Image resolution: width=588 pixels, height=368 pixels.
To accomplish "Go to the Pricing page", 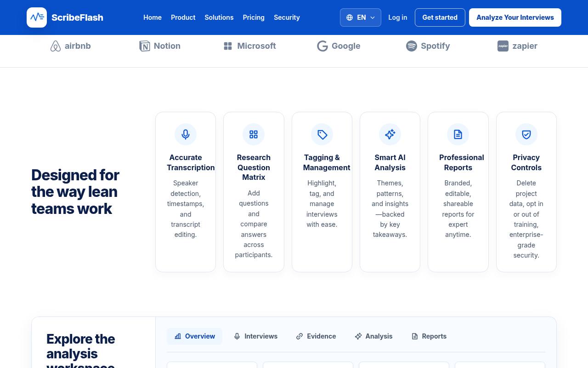I will pos(254,17).
